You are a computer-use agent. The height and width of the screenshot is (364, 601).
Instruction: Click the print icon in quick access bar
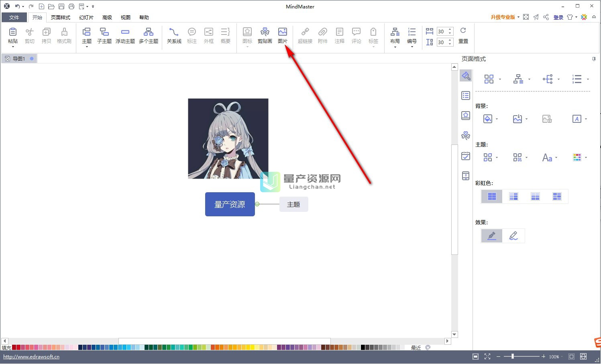pyautogui.click(x=71, y=6)
